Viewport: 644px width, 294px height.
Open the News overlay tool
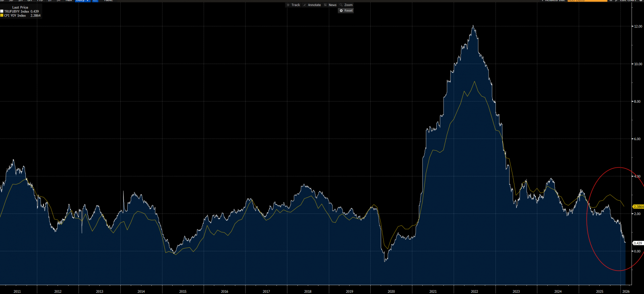(x=330, y=5)
